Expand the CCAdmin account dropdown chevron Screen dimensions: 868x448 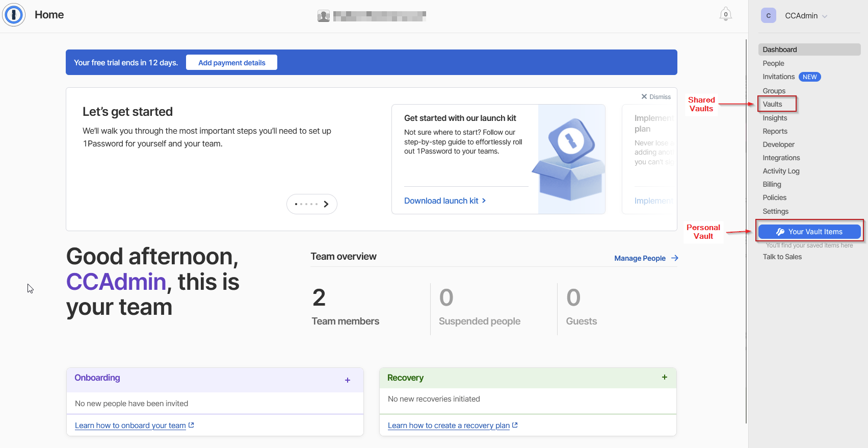[824, 16]
